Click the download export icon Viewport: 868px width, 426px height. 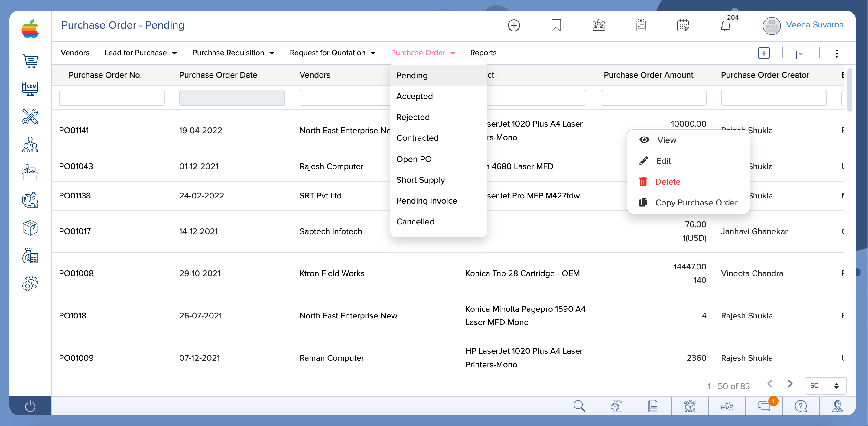(801, 53)
